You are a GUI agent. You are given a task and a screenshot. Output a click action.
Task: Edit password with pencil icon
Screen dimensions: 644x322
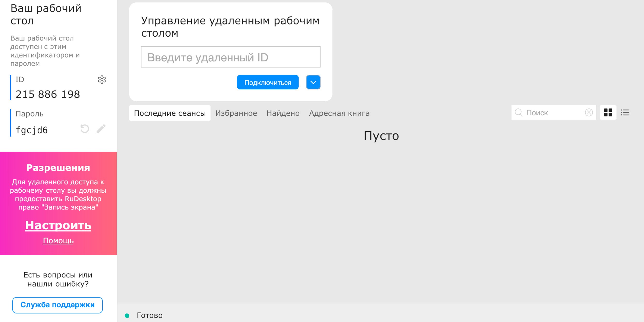pos(101,129)
